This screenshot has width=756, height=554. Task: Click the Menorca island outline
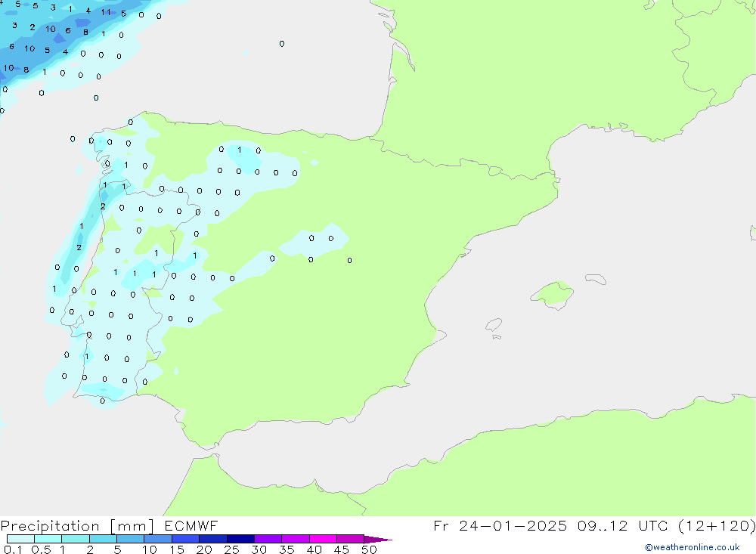click(596, 279)
